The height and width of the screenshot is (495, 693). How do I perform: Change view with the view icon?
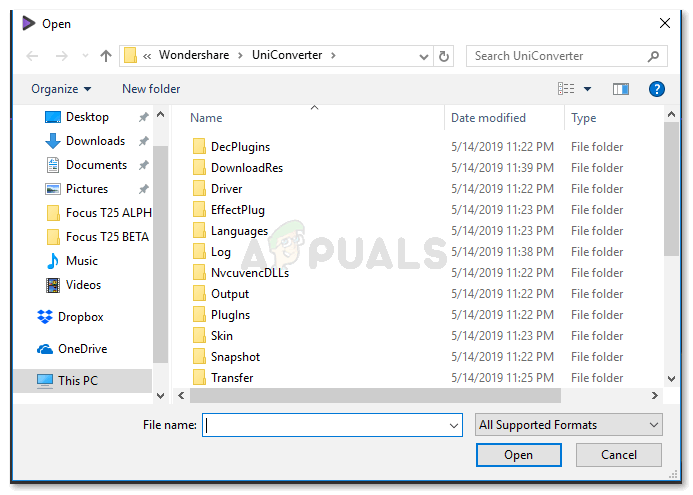point(566,89)
